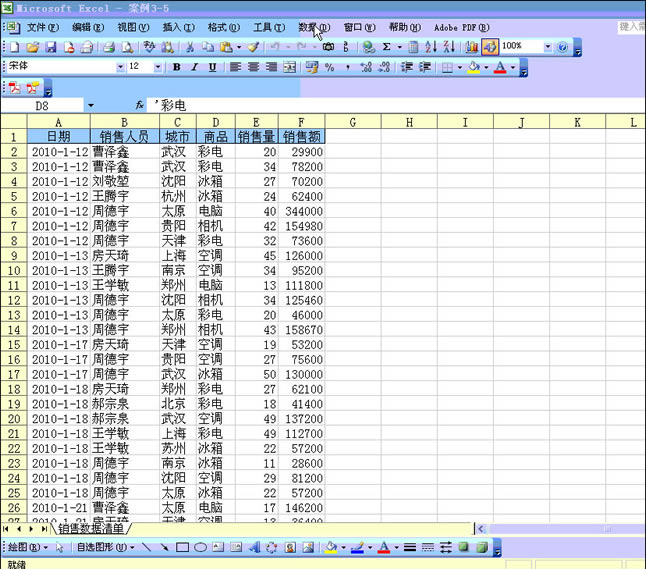Open the 视图 menu
Image resolution: width=646 pixels, height=569 pixels.
133,28
